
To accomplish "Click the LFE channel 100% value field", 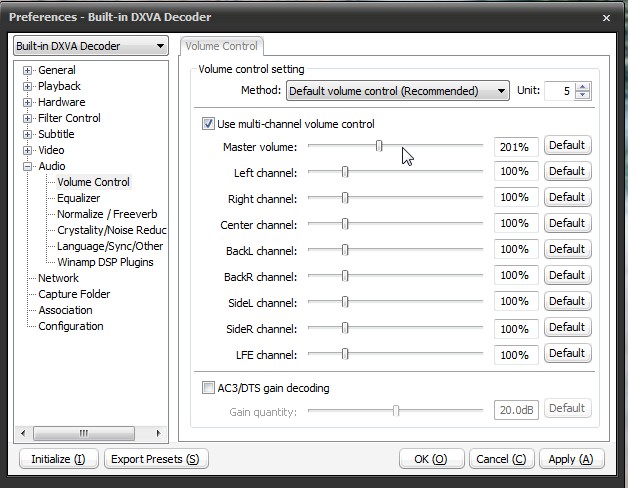I will point(516,355).
